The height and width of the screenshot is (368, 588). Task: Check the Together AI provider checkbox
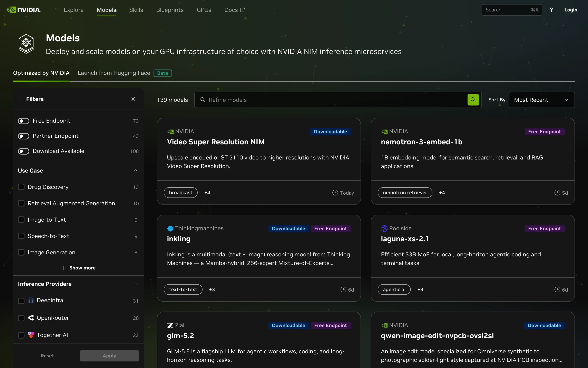[21, 335]
